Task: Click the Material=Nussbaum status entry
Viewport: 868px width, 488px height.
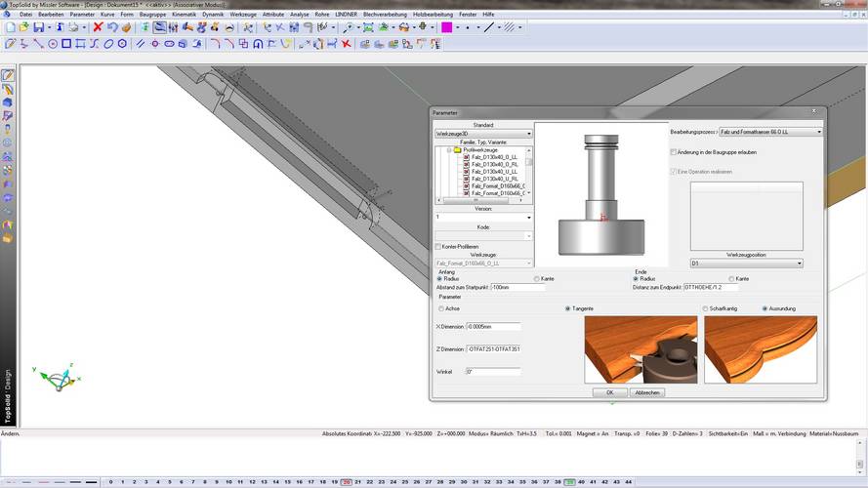Action: [x=834, y=433]
